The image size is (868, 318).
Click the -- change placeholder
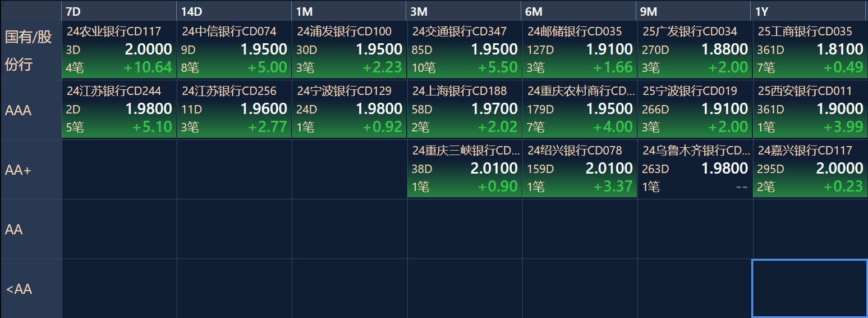(x=742, y=187)
